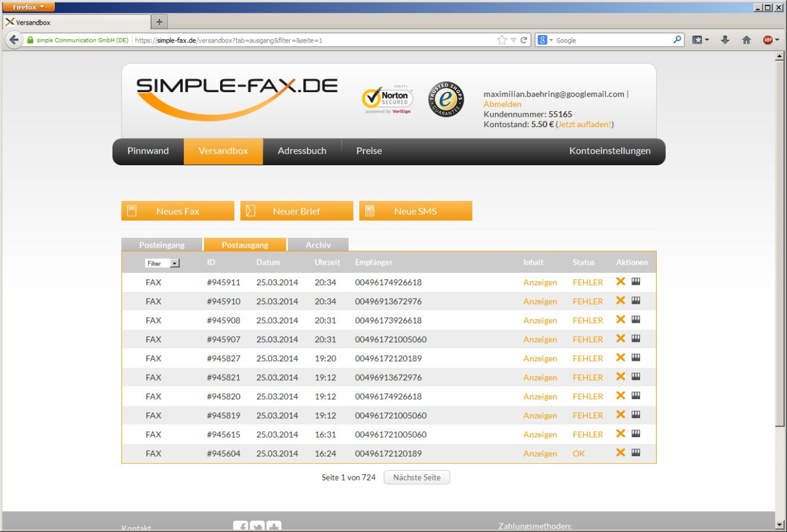Go to the Firefox home page icon
This screenshot has height=532, width=787.
[746, 40]
